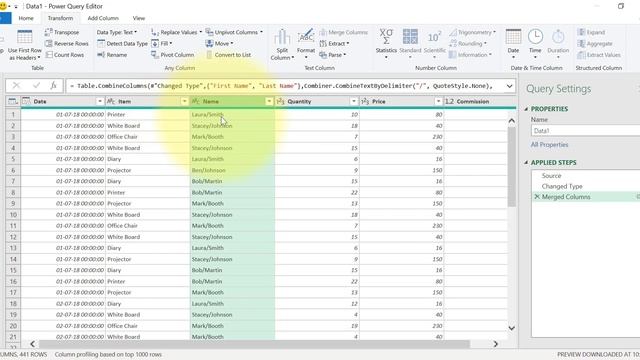Open Information menu
The width and height of the screenshot is (640, 360).
pyautogui.click(x=470, y=55)
